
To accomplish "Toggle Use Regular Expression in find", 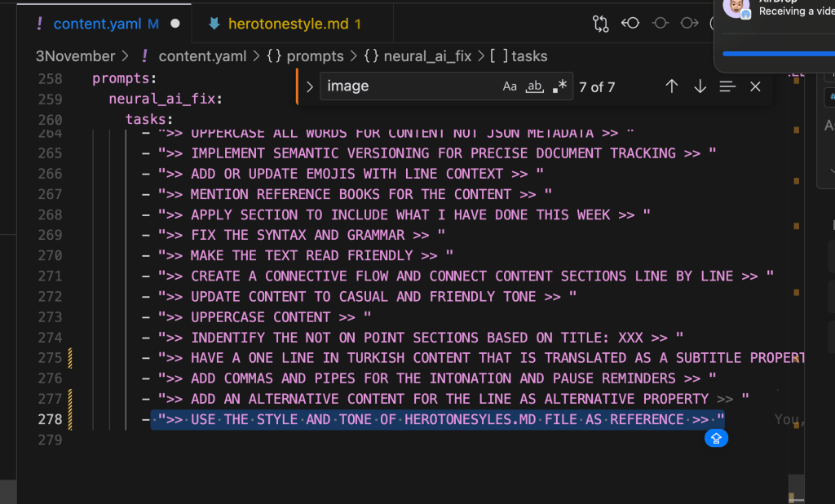I will (559, 86).
